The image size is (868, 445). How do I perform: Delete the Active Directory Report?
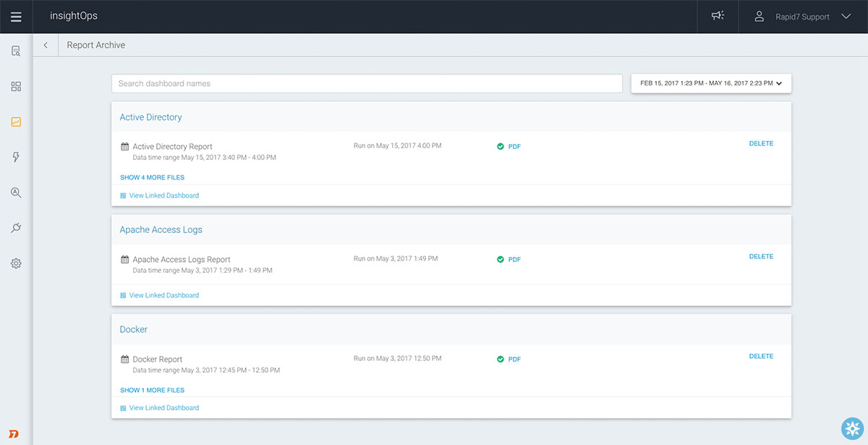(761, 143)
